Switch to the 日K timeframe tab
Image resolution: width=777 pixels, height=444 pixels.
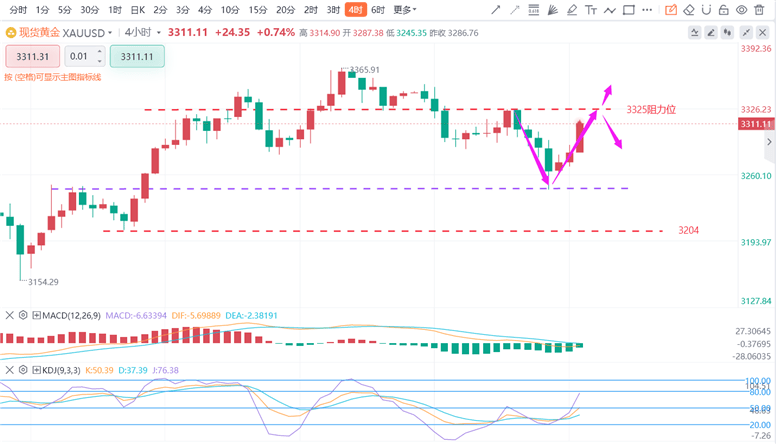coord(138,10)
